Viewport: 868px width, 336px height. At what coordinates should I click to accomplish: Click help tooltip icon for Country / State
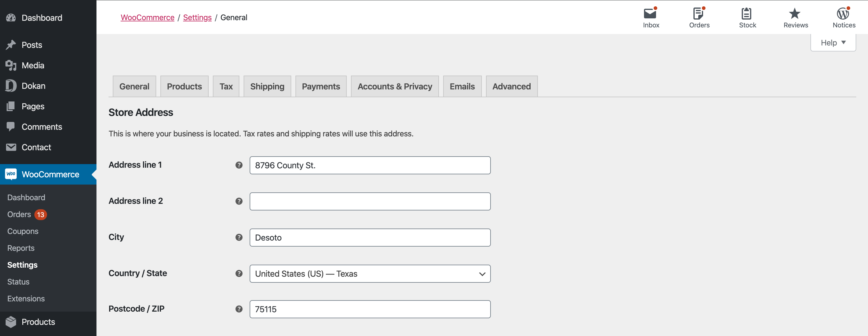239,273
